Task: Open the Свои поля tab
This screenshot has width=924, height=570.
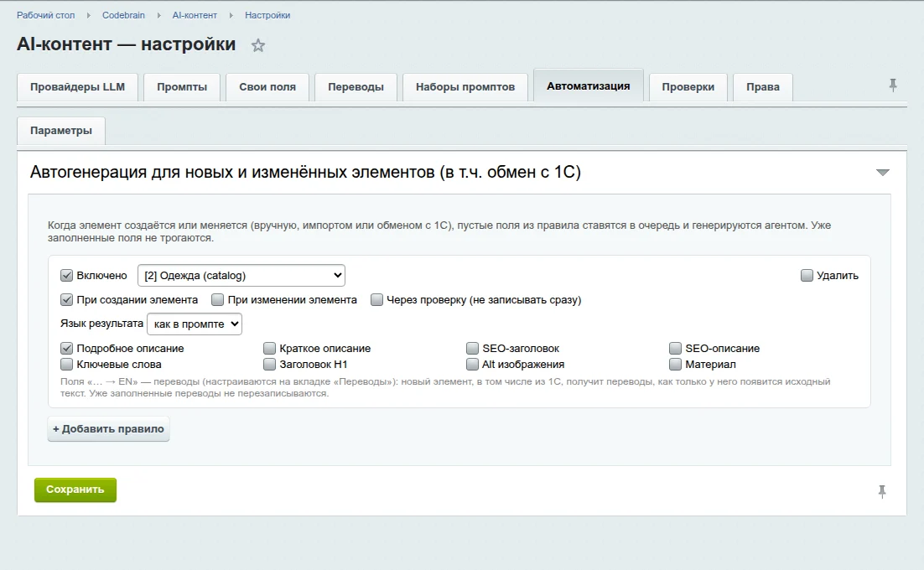Action: click(267, 87)
